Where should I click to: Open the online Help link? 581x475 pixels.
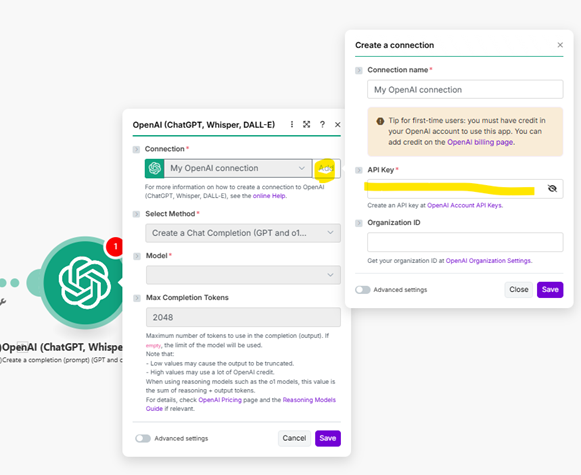click(269, 196)
